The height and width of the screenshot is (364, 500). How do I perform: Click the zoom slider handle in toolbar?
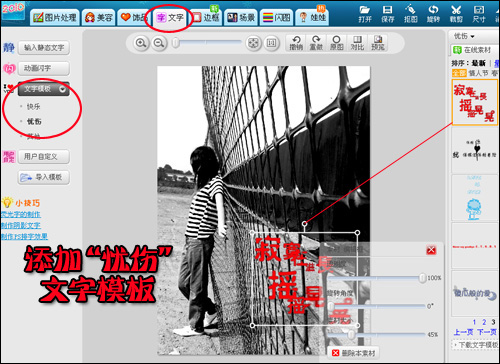pyautogui.click(x=176, y=43)
